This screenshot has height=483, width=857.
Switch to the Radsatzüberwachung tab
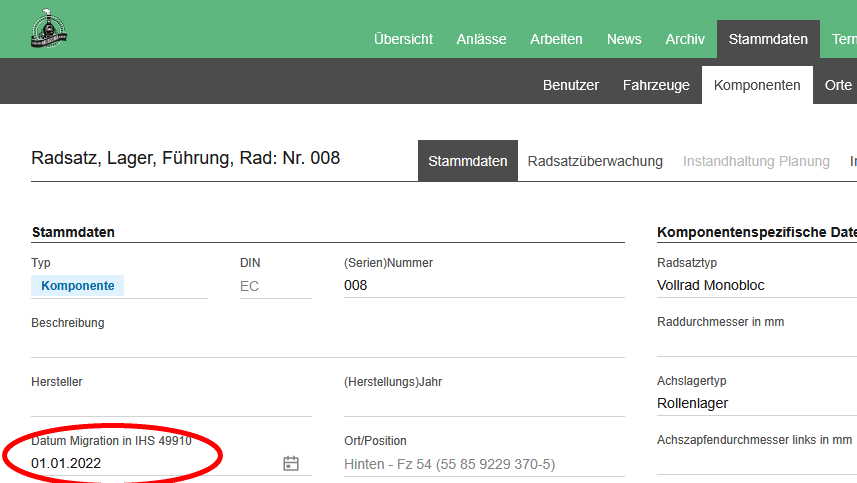[x=595, y=161]
